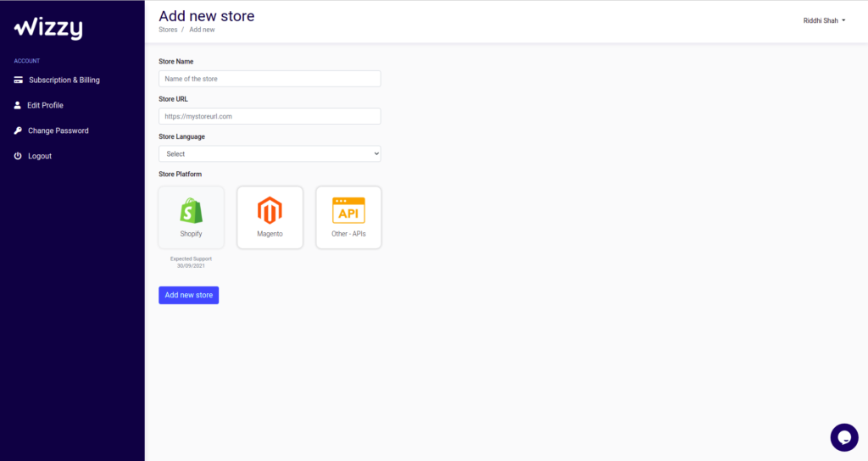Viewport: 868px width, 461px height.
Task: Click the Subscription & Billing card icon
Action: click(19, 81)
